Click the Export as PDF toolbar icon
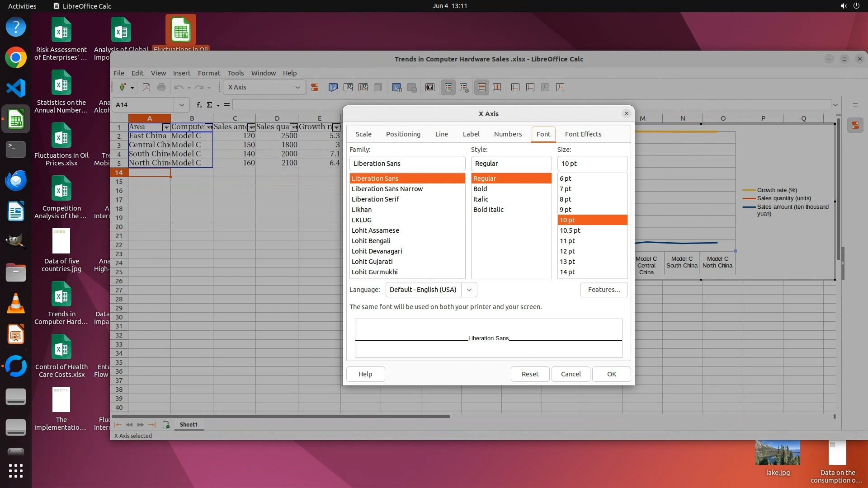 pos(146,87)
